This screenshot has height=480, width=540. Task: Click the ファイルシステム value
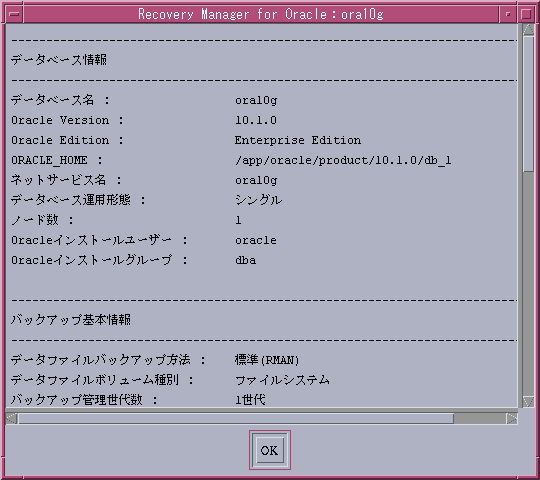pos(282,380)
